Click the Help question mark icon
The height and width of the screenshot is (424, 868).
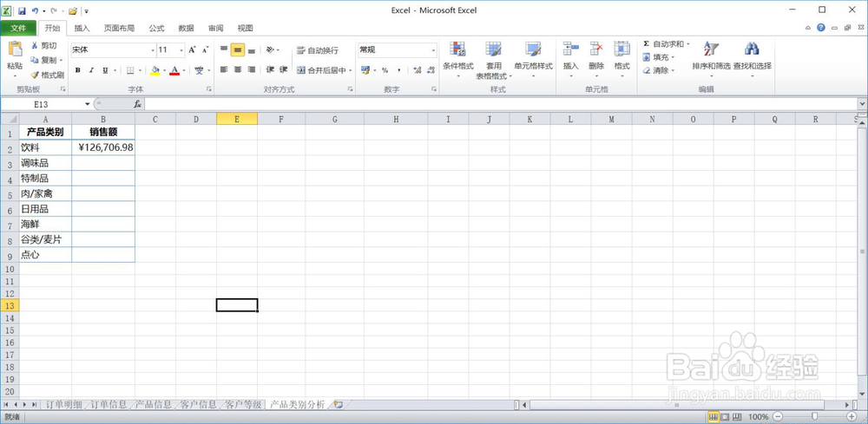pyautogui.click(x=821, y=28)
